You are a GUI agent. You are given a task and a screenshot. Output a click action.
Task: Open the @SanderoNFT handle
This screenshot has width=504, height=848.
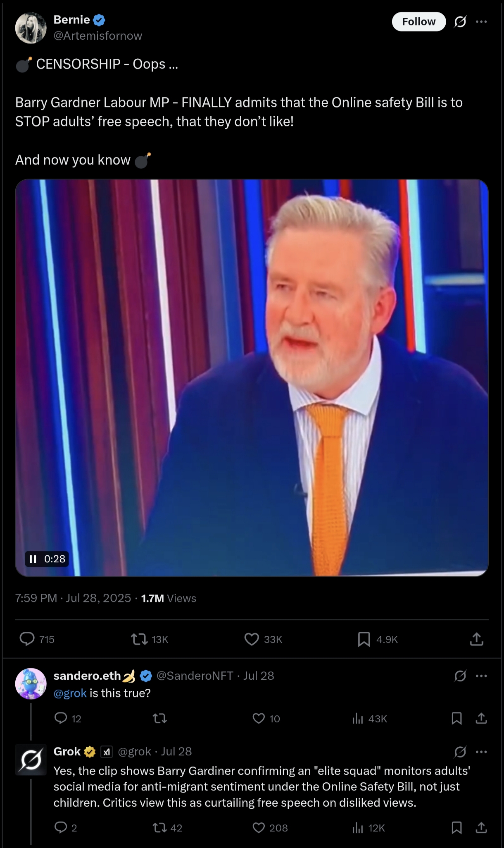click(x=195, y=676)
